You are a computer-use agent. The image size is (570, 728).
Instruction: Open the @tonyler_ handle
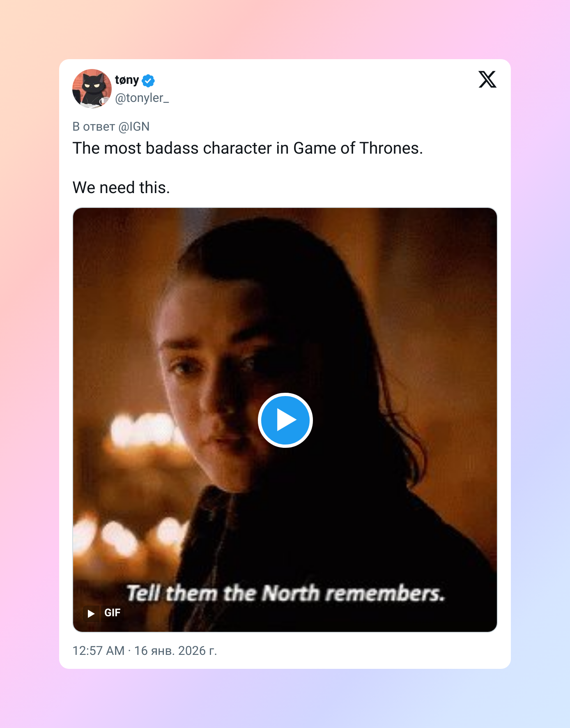(142, 98)
